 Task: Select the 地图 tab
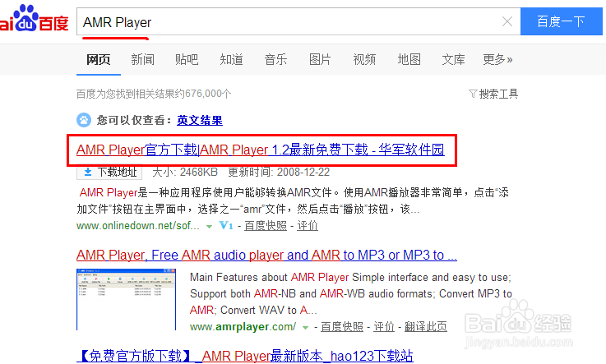tap(409, 59)
